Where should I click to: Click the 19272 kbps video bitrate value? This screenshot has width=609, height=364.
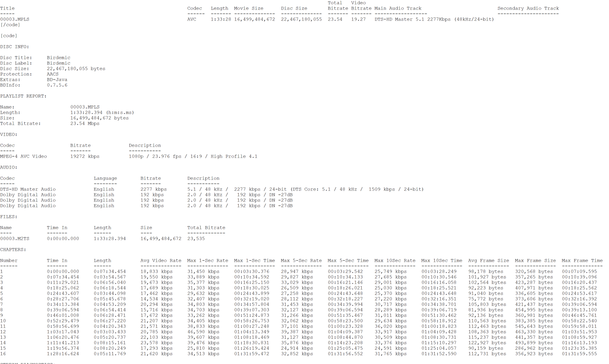pyautogui.click(x=85, y=156)
